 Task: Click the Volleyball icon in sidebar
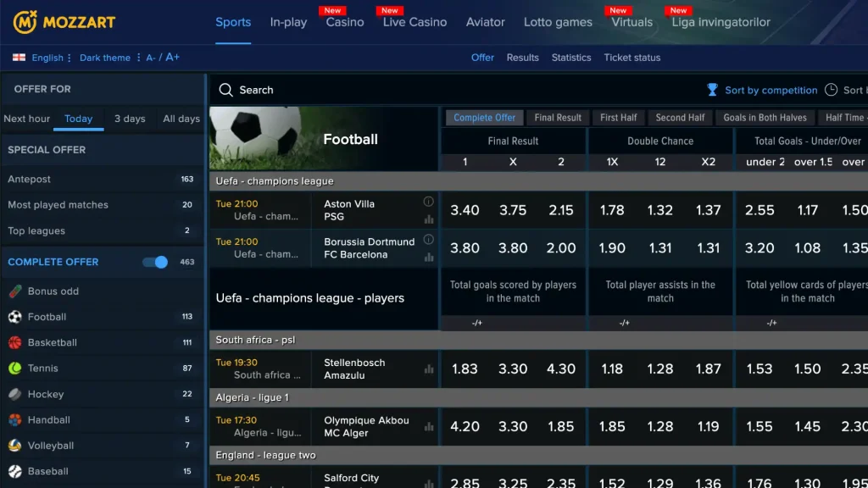pyautogui.click(x=15, y=446)
